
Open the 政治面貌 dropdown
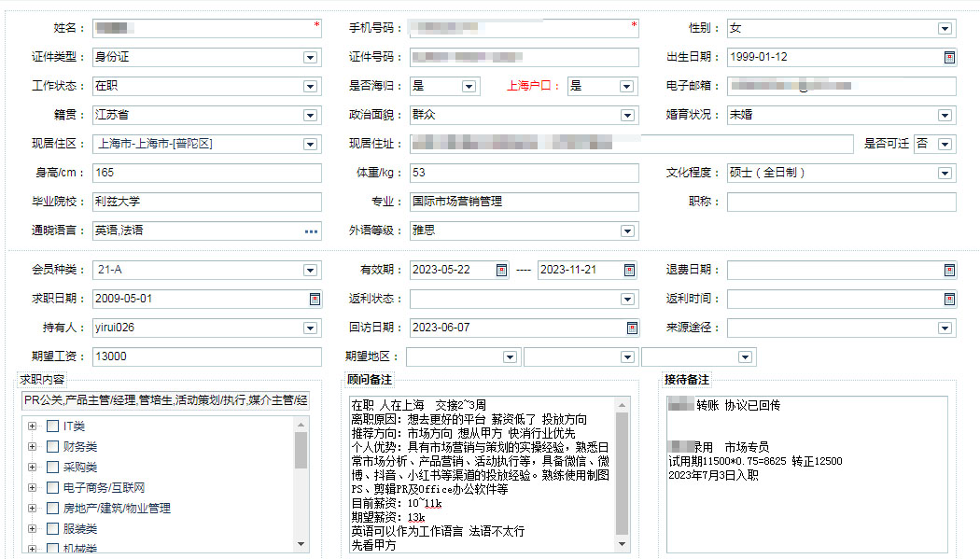click(x=627, y=115)
